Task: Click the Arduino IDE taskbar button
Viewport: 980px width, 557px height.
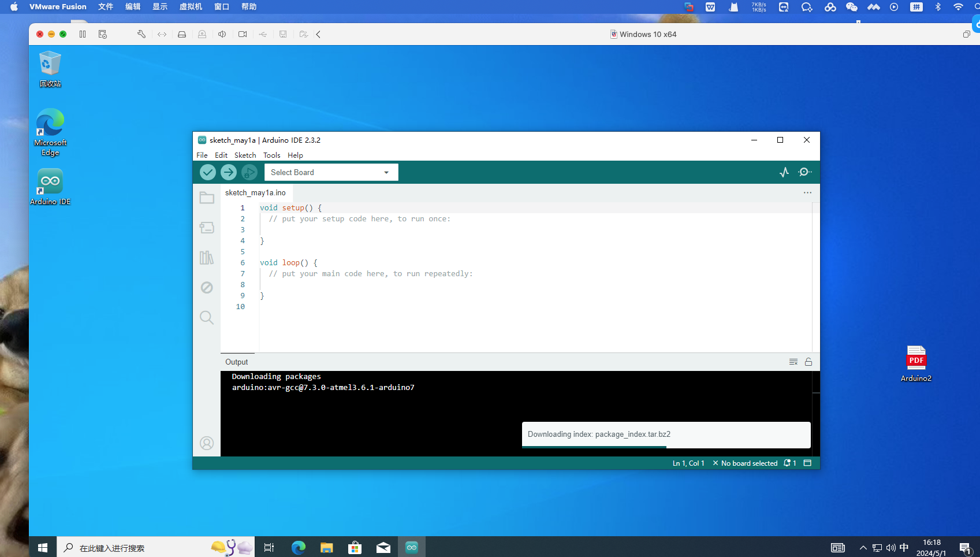Action: coord(412,548)
